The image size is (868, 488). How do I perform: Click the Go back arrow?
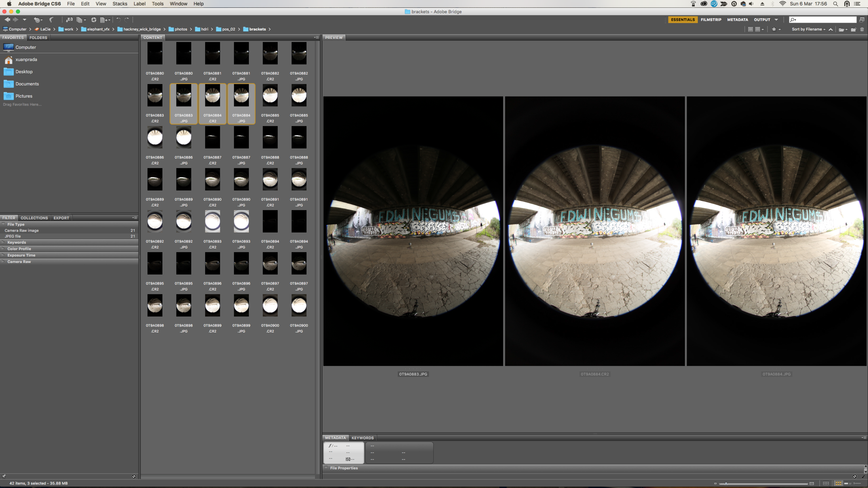click(x=7, y=20)
